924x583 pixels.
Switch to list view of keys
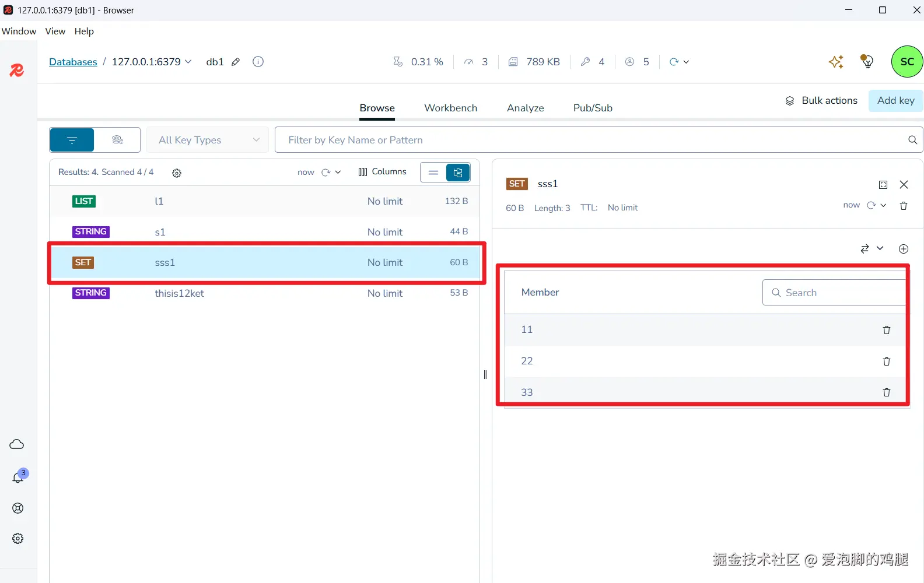[433, 173]
